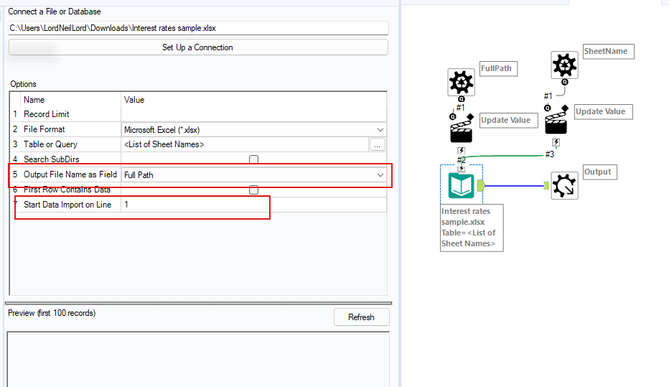The height and width of the screenshot is (387, 669).
Task: Open Table or Query ellipsis browse button
Action: point(377,145)
